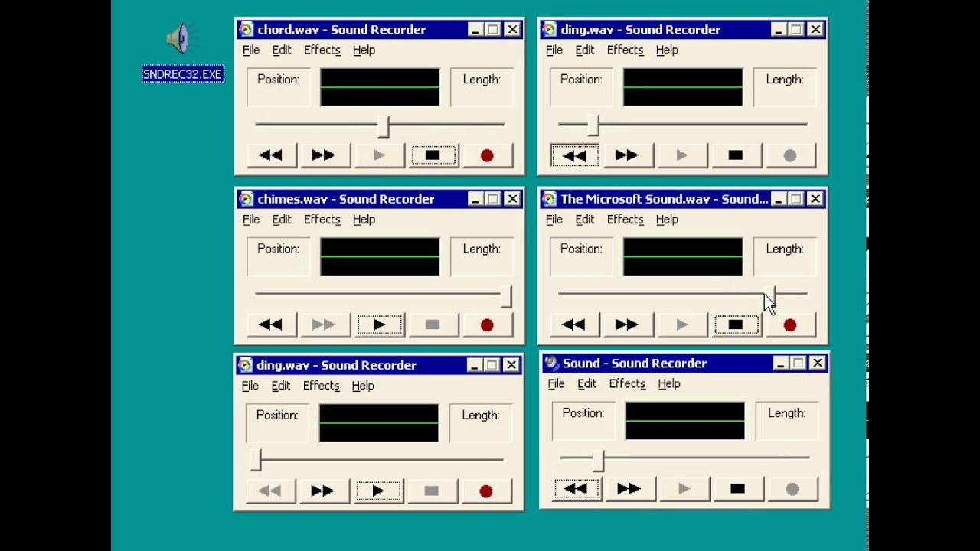Click the enabled Play button in a ding.wav window
The height and width of the screenshot is (551, 980).
coord(378,491)
